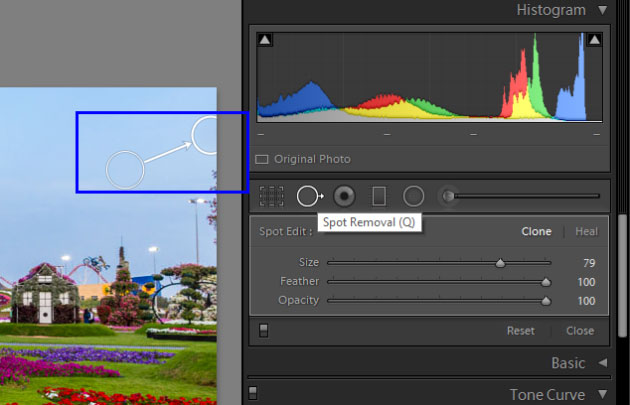This screenshot has width=630, height=405.
Task: Click the Tone Curve panel title
Action: tap(547, 395)
